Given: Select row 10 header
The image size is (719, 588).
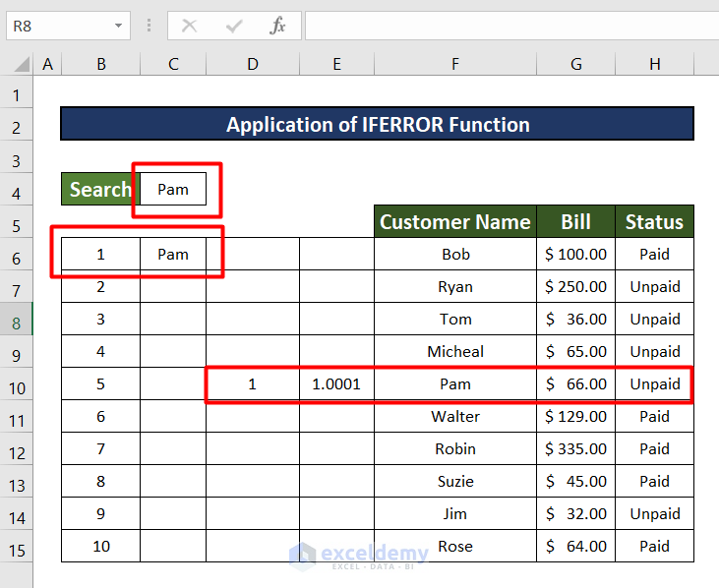Looking at the screenshot, I should [x=17, y=384].
